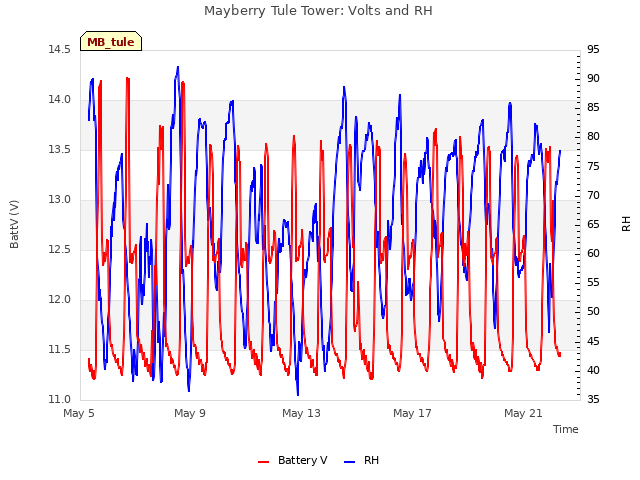Click the RH right axis title
The image size is (640, 480).
click(x=626, y=224)
